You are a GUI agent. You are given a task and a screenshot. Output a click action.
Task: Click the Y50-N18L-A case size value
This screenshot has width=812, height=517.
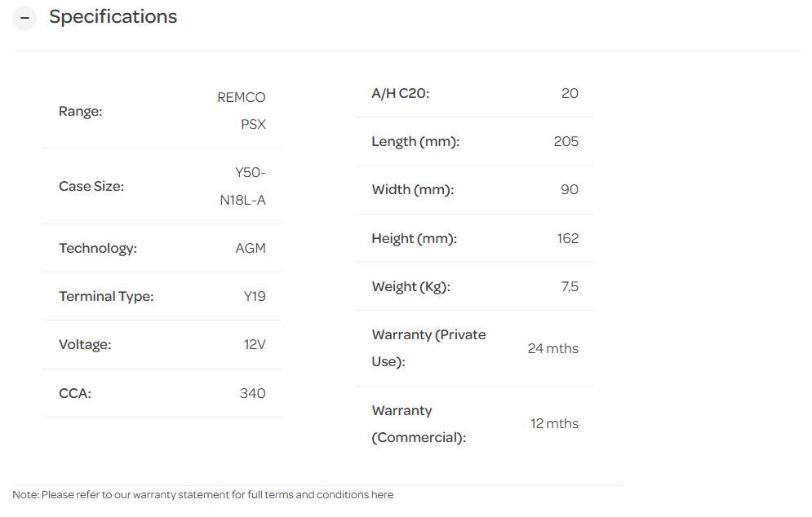tap(243, 186)
